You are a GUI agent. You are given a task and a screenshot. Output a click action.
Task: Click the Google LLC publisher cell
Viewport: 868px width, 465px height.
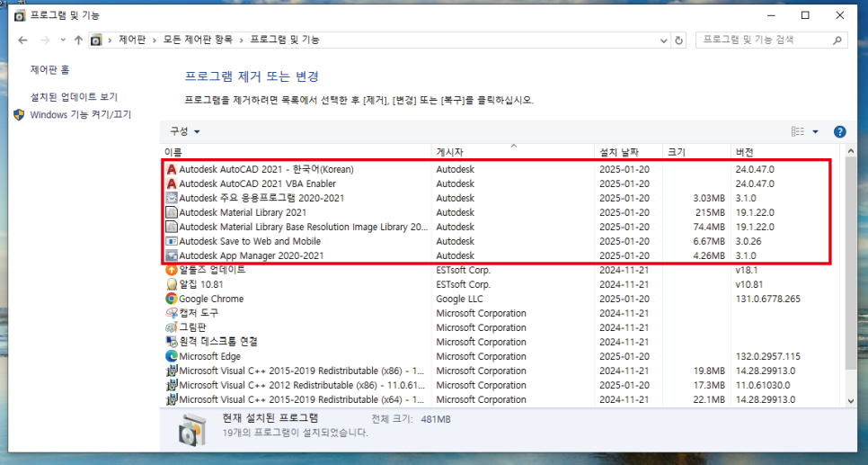tap(459, 299)
